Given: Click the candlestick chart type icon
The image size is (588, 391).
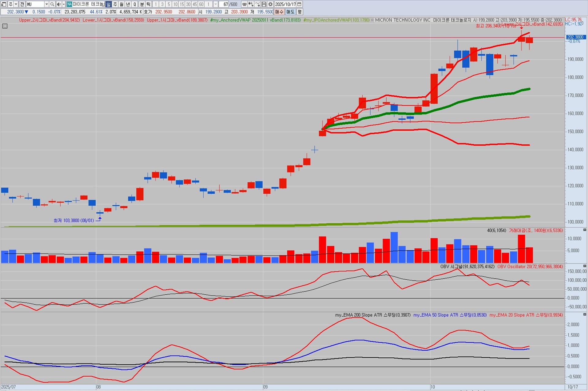Looking at the screenshot, I should click(x=251, y=4).
